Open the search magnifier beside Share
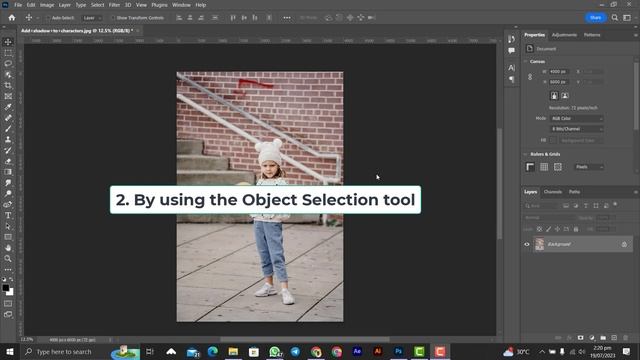The width and height of the screenshot is (640, 360). pos(615,18)
